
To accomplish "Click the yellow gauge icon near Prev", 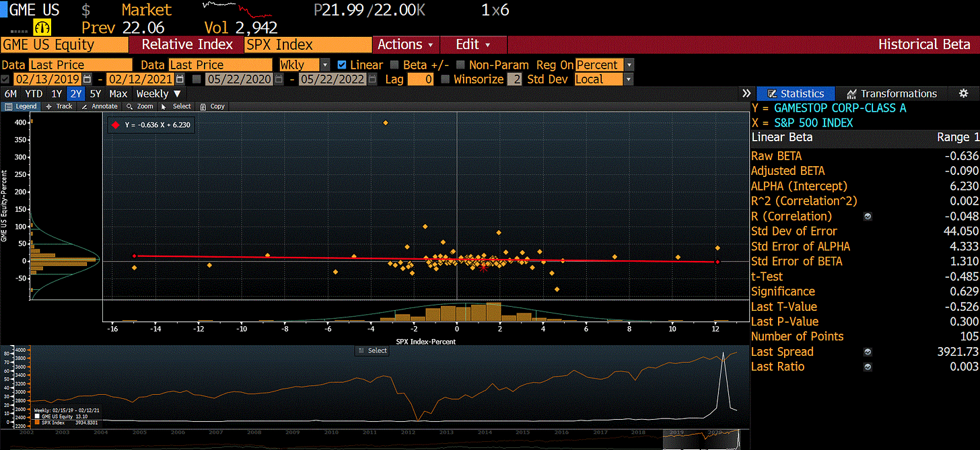I will [42, 28].
